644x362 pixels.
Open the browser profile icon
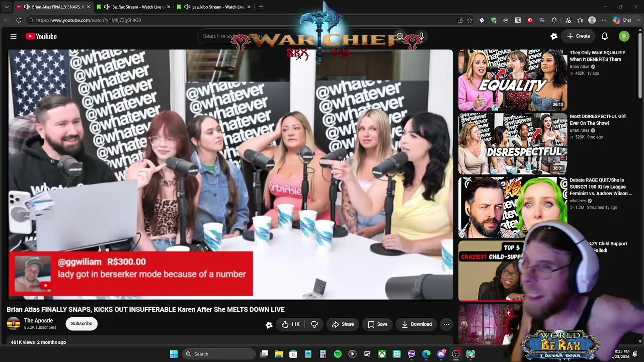click(592, 20)
